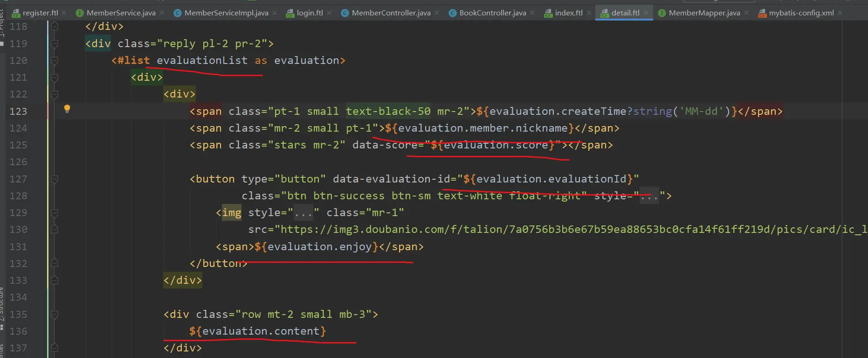The width and height of the screenshot is (868, 358).
Task: Collapse the div fold marker at line 121
Action: pyautogui.click(x=55, y=77)
